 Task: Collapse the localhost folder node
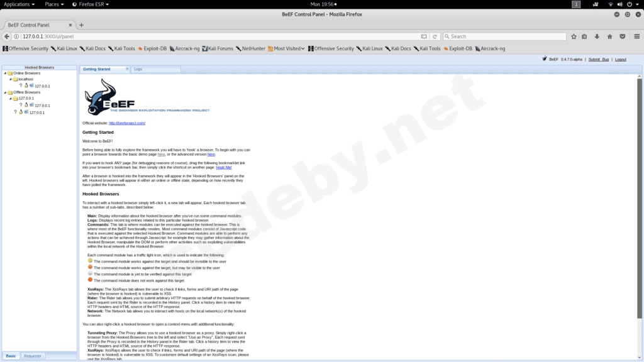[11, 80]
